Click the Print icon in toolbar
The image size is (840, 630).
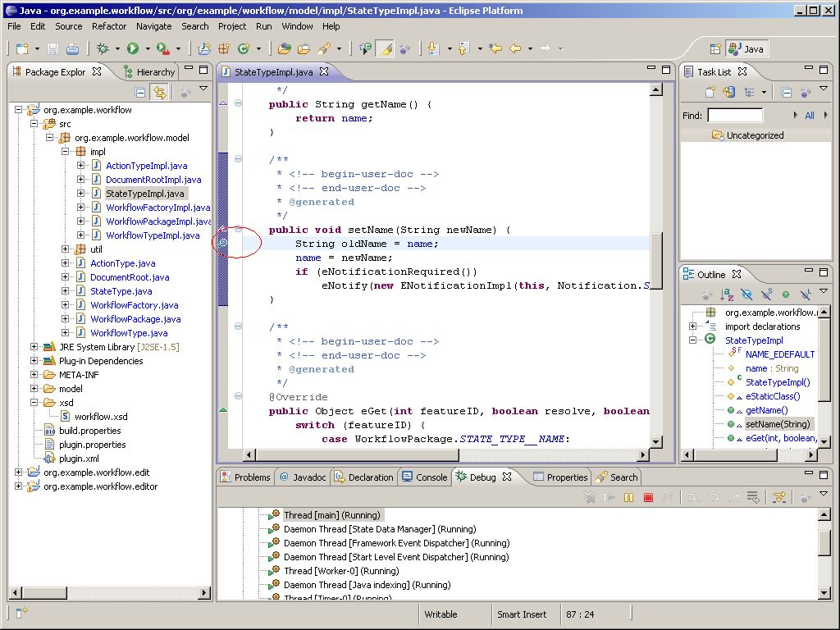pos(73,49)
